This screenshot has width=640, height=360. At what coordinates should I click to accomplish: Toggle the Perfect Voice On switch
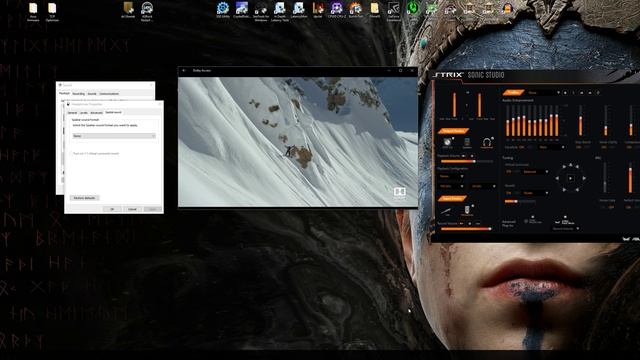[x=629, y=207]
